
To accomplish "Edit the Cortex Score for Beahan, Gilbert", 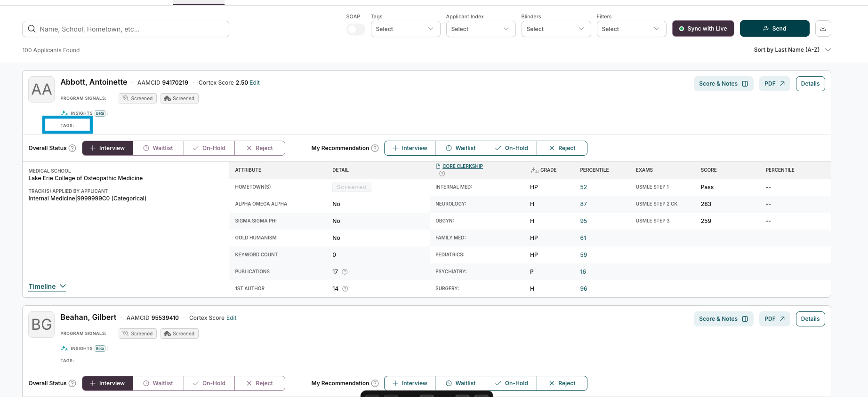I will pyautogui.click(x=232, y=318).
